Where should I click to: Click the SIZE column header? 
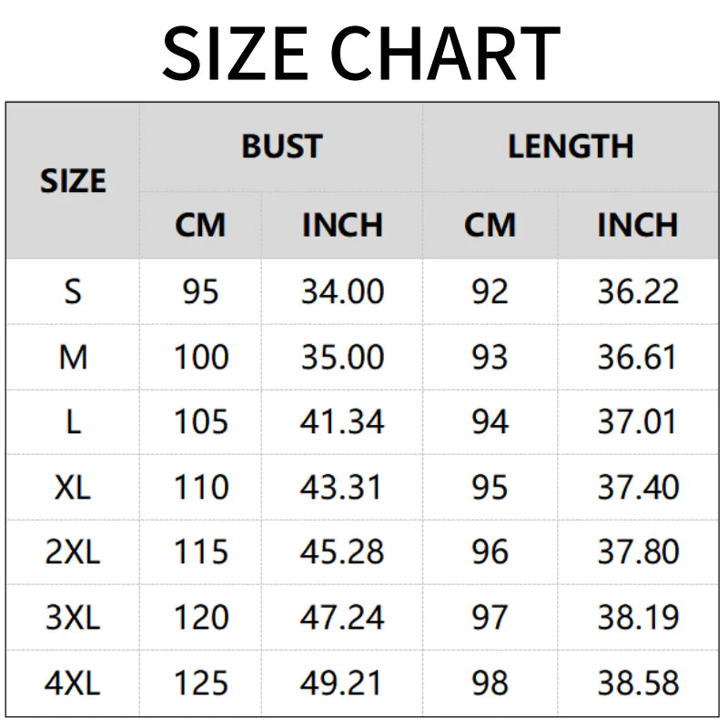click(73, 181)
